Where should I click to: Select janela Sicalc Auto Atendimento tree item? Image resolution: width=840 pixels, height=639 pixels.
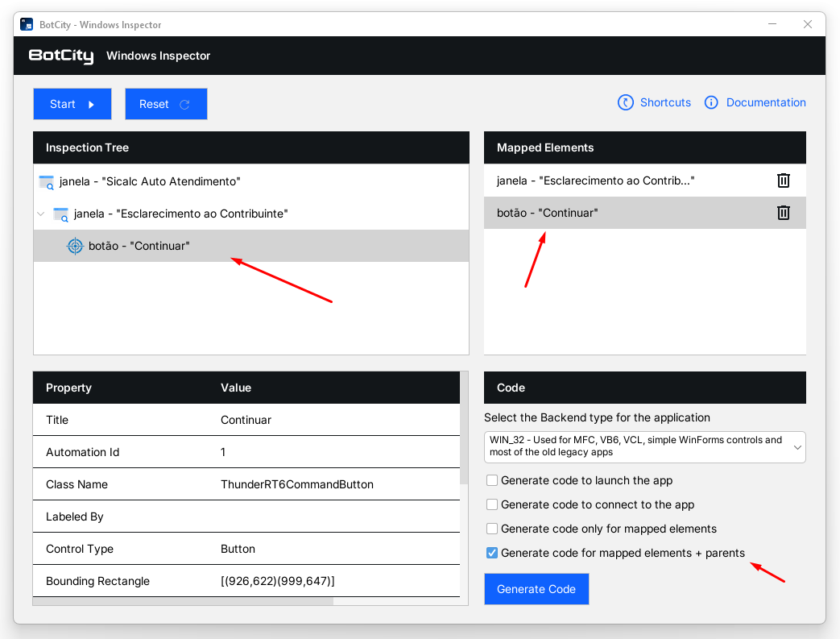(x=150, y=182)
